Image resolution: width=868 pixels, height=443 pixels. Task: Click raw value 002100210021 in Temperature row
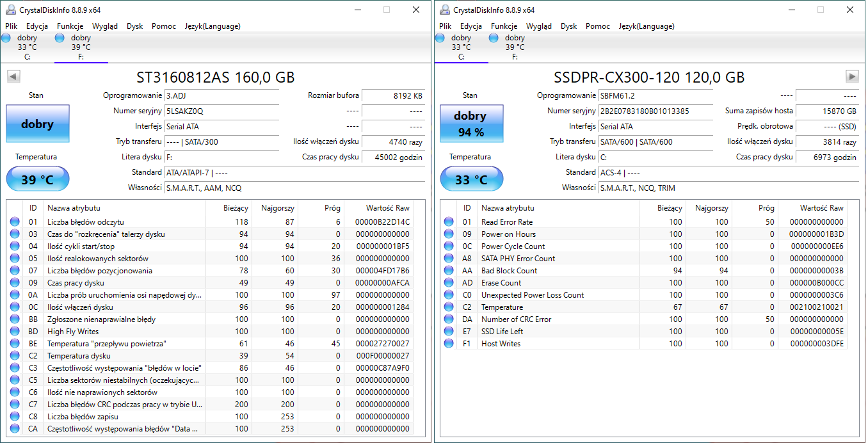click(x=816, y=307)
